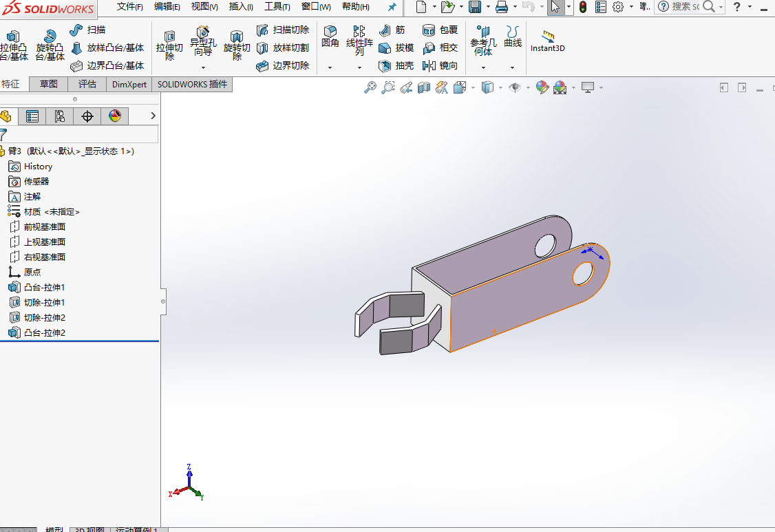
Task: Expand the Fillet (圆角) dropdown arrow
Action: coord(330,67)
